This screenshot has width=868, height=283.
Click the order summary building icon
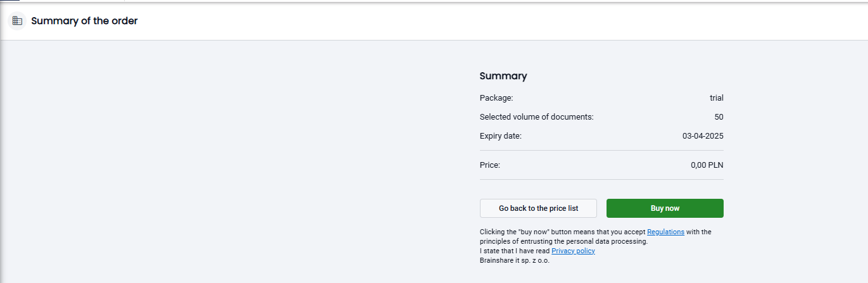[x=17, y=21]
